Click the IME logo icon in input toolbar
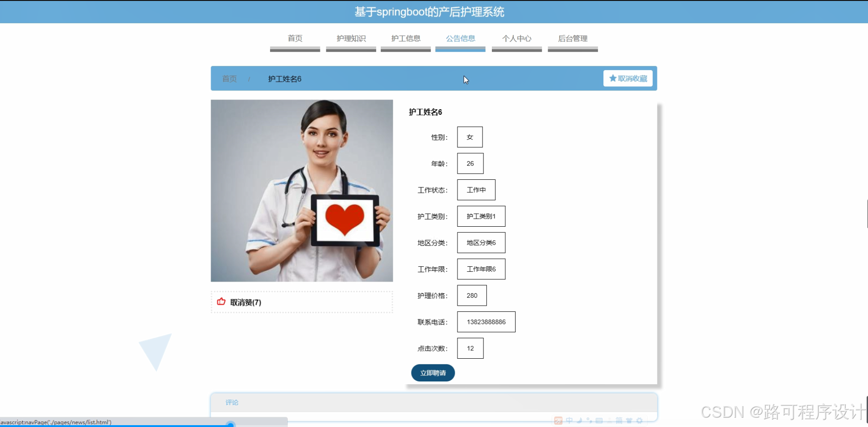868x427 pixels. coord(558,420)
